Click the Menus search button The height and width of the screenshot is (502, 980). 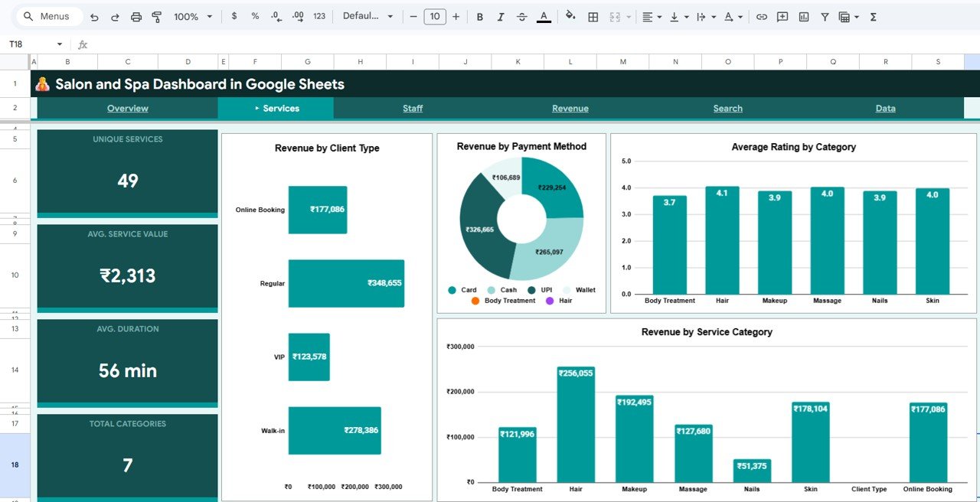(48, 15)
